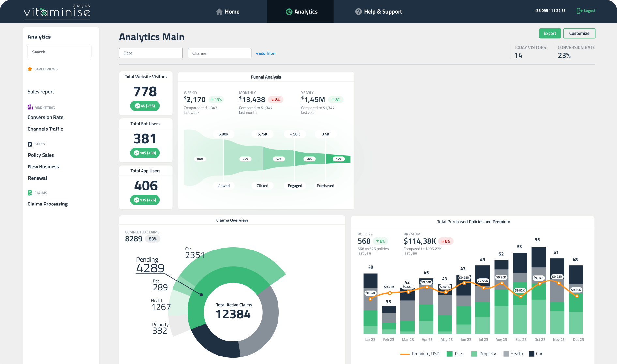This screenshot has width=617, height=364.
Task: Toggle the Pets legend color swatch
Action: click(x=450, y=354)
